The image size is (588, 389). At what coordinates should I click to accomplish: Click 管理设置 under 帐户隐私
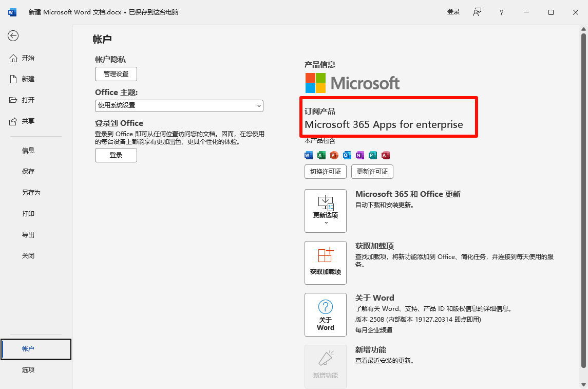(x=116, y=74)
